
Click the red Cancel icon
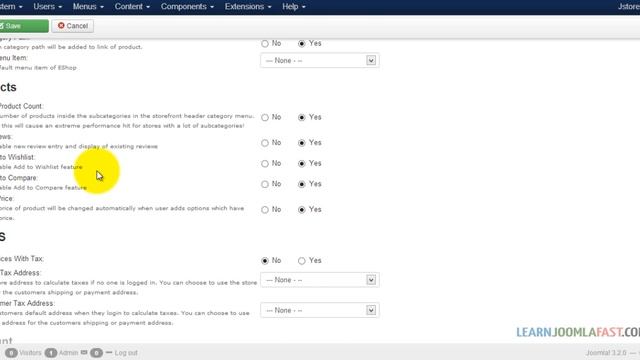tap(61, 26)
